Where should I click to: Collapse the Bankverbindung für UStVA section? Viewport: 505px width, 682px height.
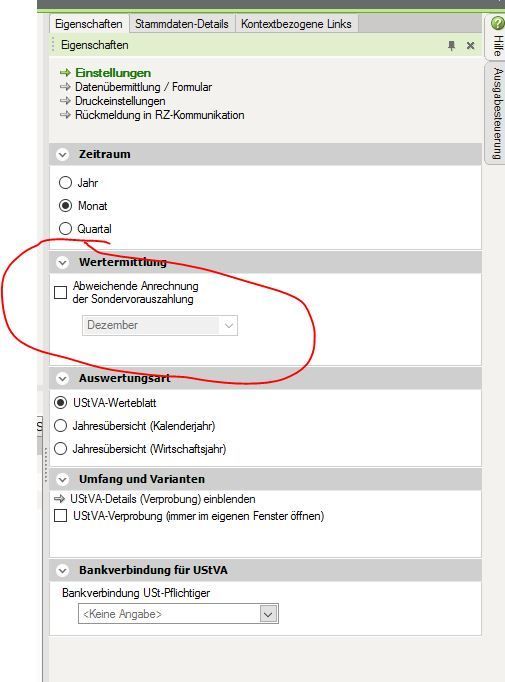pyautogui.click(x=63, y=570)
